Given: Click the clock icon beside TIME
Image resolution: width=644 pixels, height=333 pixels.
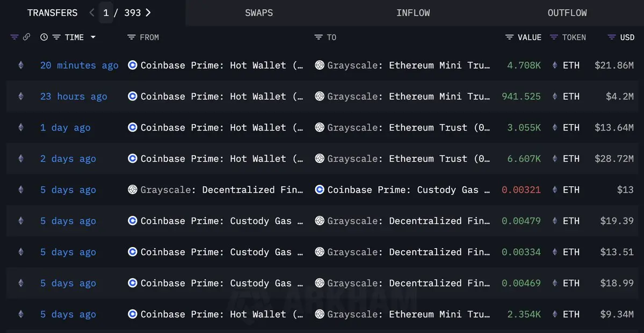Looking at the screenshot, I should point(44,38).
